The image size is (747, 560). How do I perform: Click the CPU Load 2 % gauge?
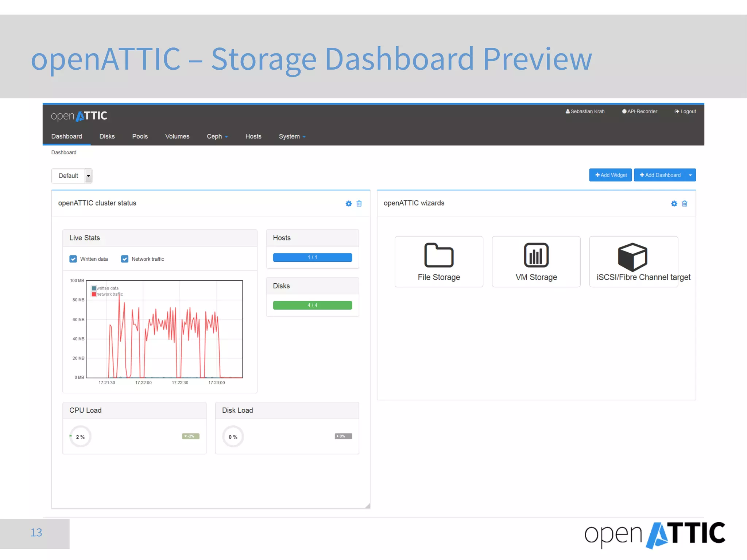[x=80, y=437]
